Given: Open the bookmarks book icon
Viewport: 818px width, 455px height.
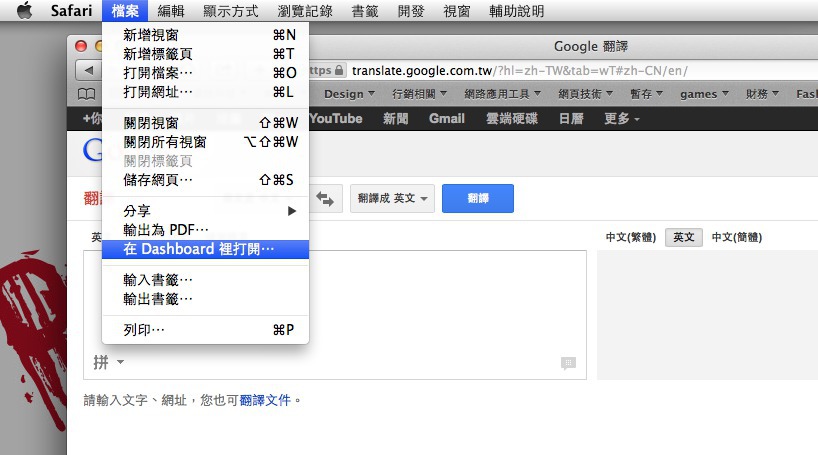Looking at the screenshot, I should pyautogui.click(x=87, y=94).
